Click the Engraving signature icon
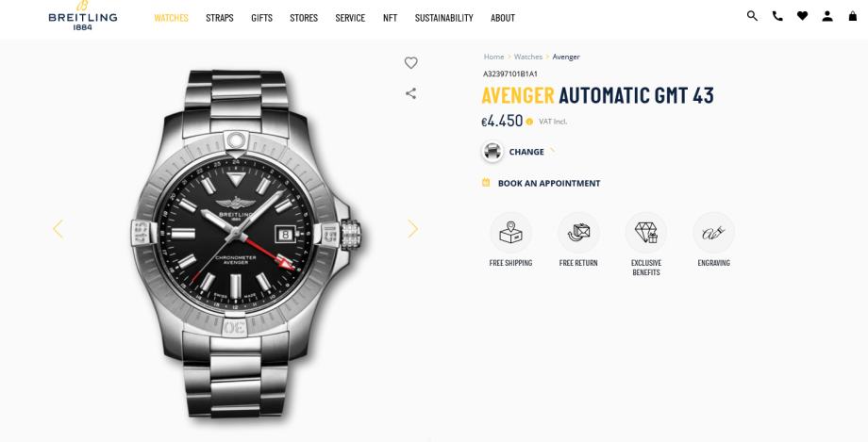868x442 pixels. pos(713,233)
